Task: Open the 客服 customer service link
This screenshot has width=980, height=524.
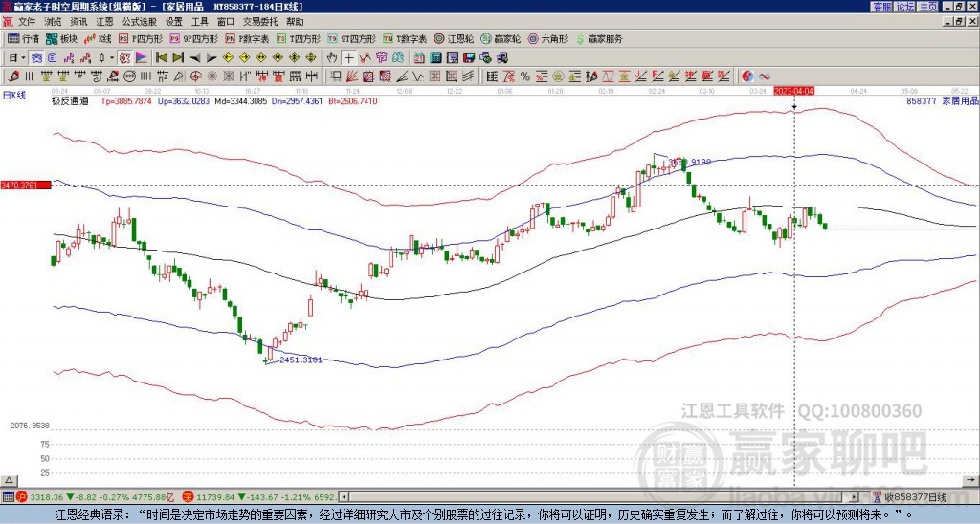Action: (x=881, y=7)
